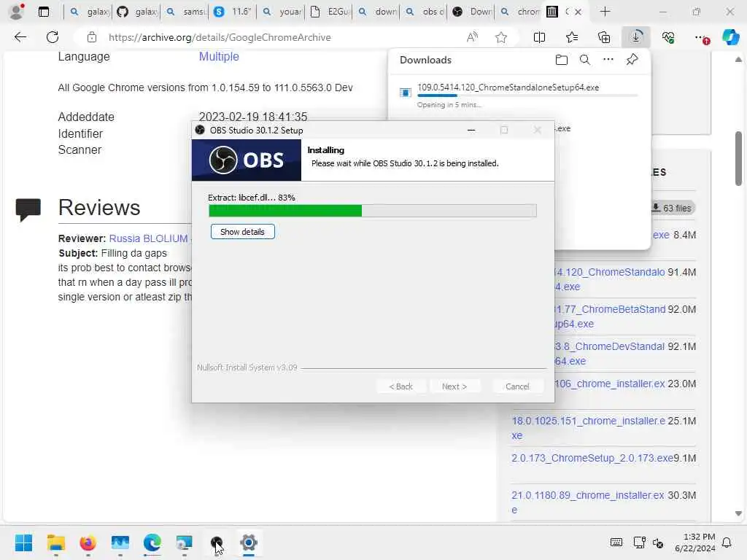Open the tab actions menu icon
The height and width of the screenshot is (560, 747).
click(x=43, y=12)
